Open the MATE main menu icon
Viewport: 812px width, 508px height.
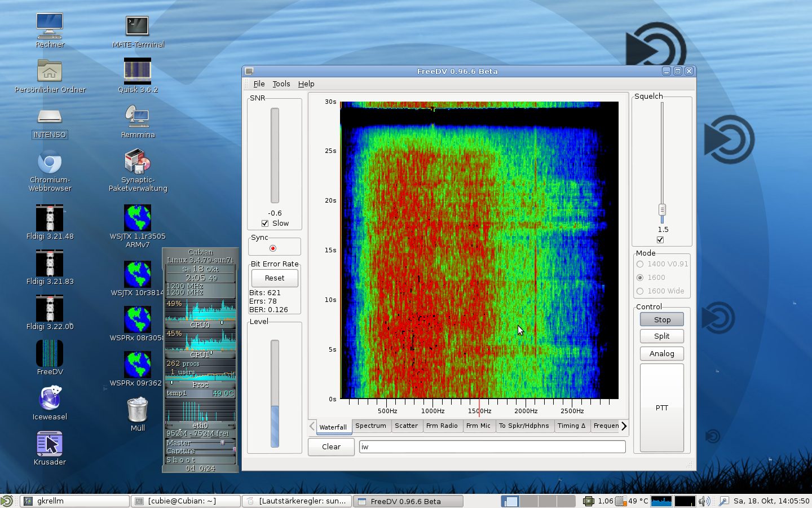pos(7,501)
